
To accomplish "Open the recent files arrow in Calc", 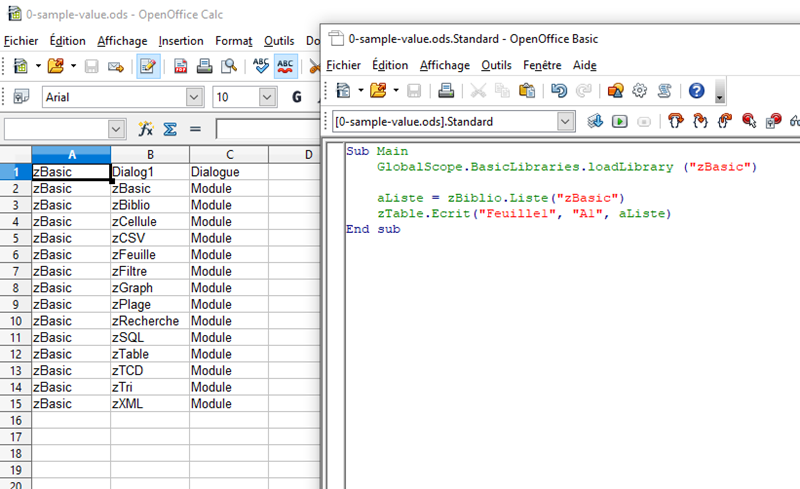I will (73, 66).
